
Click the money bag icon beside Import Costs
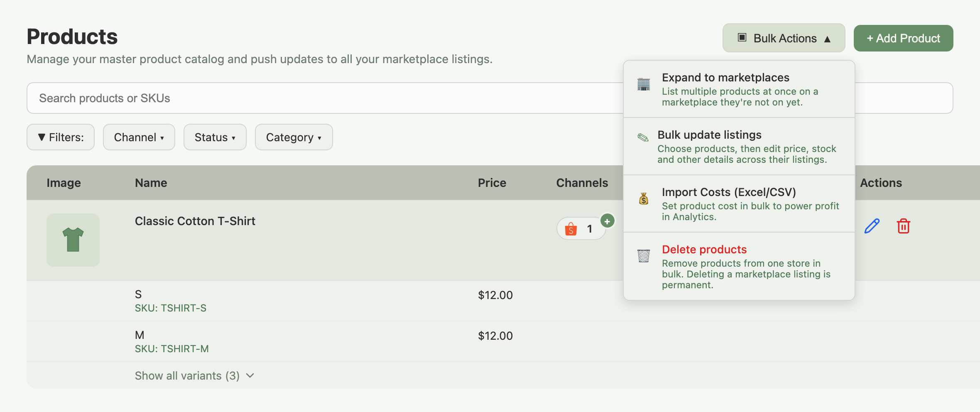click(x=644, y=199)
